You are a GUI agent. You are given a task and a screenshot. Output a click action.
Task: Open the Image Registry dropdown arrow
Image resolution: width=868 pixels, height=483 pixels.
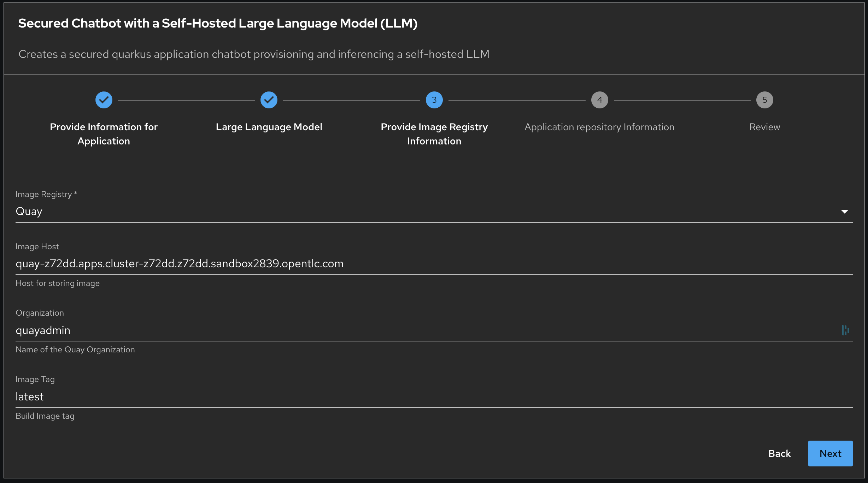844,211
